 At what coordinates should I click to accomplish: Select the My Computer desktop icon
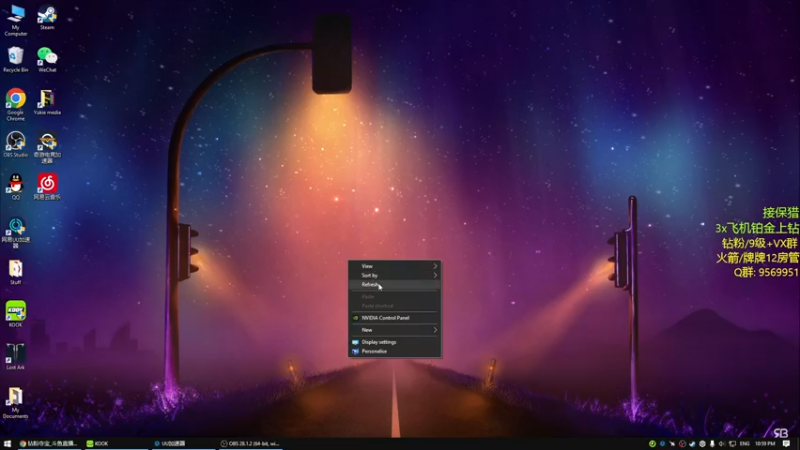point(16,20)
